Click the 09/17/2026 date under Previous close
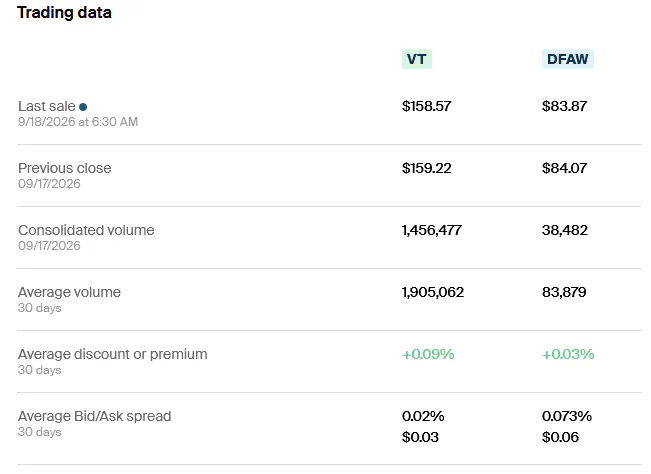 (49, 183)
